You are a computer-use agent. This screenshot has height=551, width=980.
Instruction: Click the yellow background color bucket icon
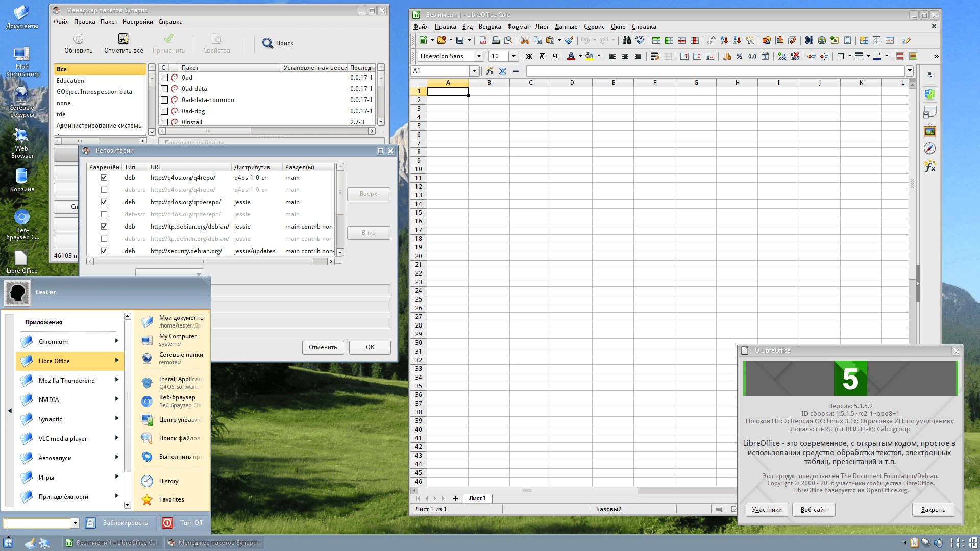coord(590,56)
